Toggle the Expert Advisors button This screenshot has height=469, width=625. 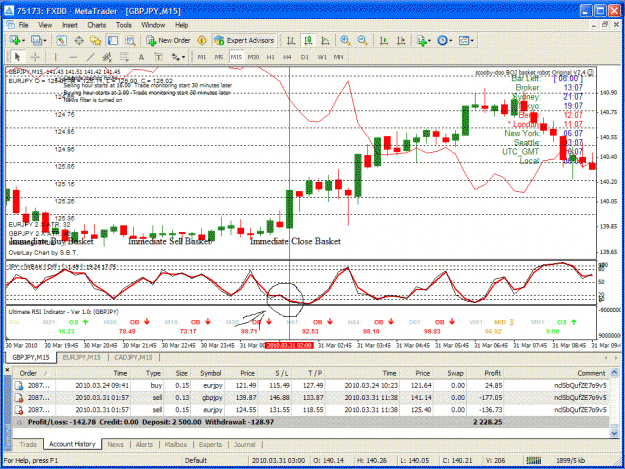pyautogui.click(x=244, y=40)
